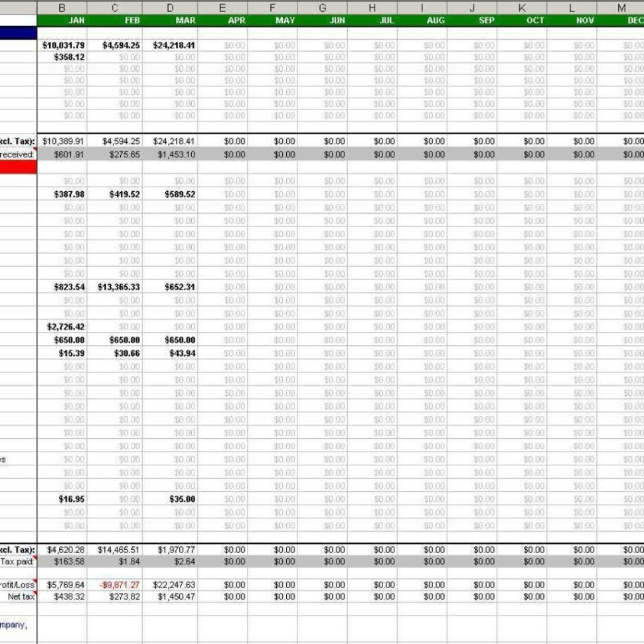Click the red comment marker on Profit/Loss

35,580
